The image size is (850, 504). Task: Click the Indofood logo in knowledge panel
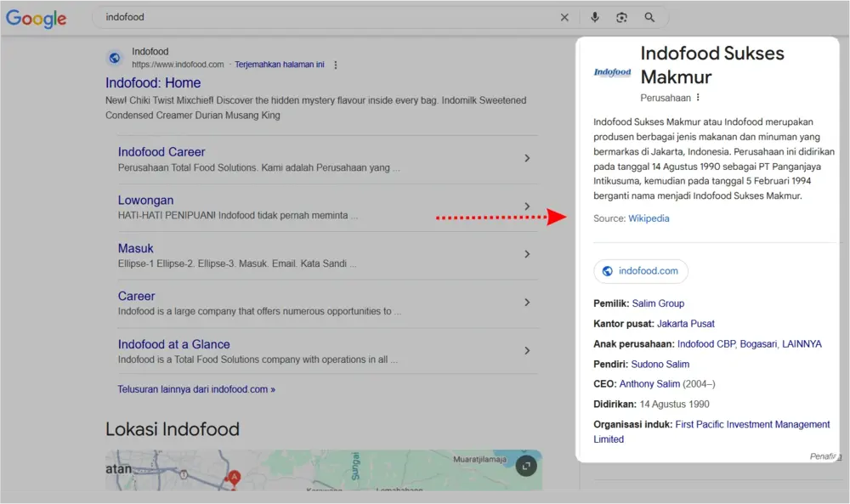pos(613,72)
